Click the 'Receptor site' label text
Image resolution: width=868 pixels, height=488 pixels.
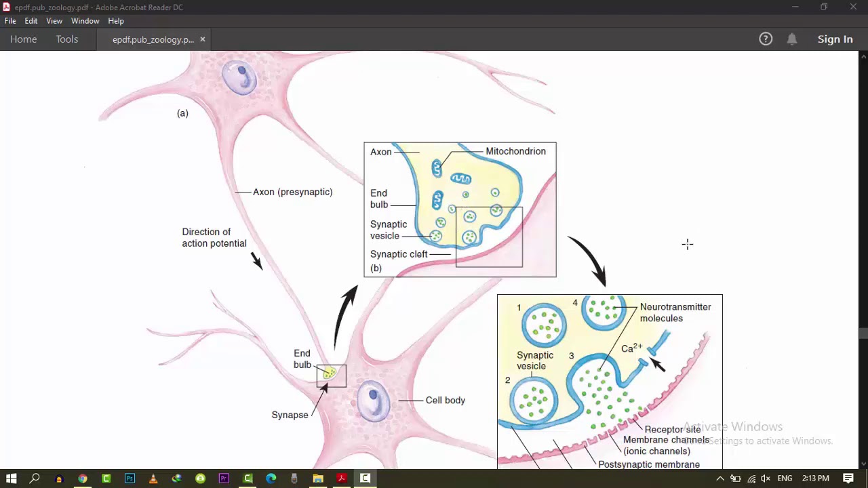pos(673,429)
